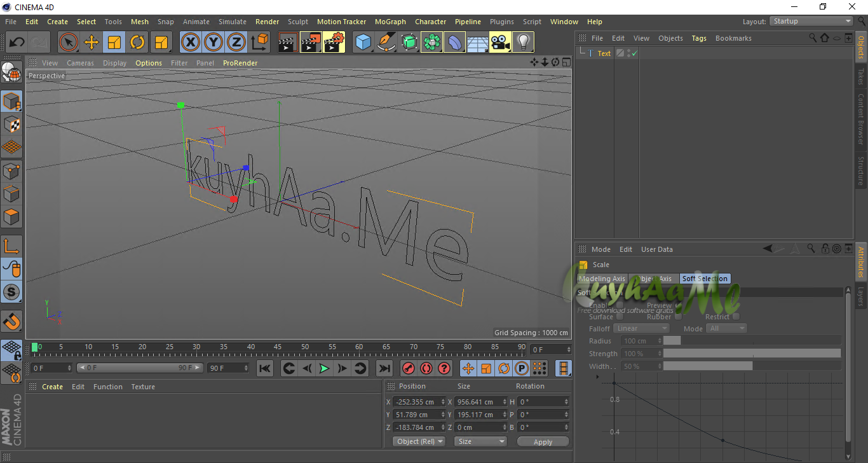This screenshot has width=868, height=463.
Task: Open vertical Content Browser tab
Action: pos(861,119)
